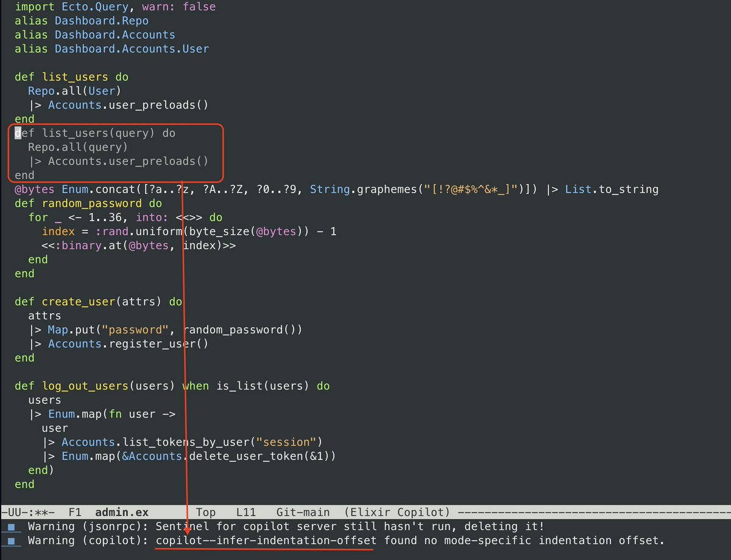The image size is (731, 560).
Task: Click the greyed '|> Accounts.user_preloads()' suggestion line
Action: point(118,161)
